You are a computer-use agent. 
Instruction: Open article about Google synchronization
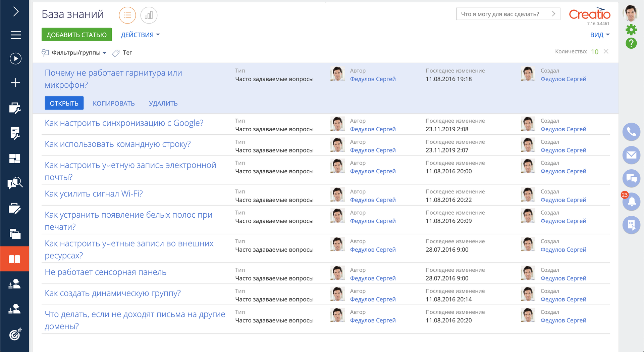[124, 123]
